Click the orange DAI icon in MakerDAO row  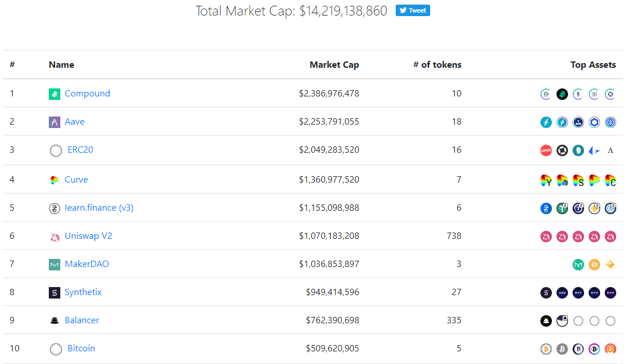click(594, 265)
